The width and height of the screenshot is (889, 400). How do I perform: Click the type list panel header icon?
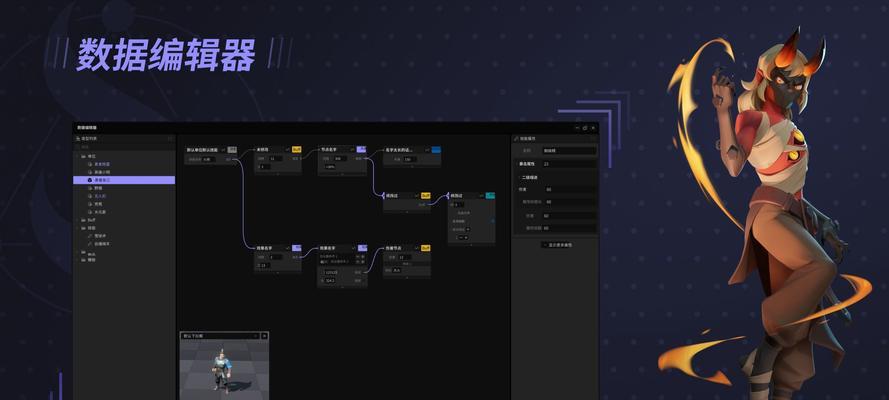(x=78, y=138)
